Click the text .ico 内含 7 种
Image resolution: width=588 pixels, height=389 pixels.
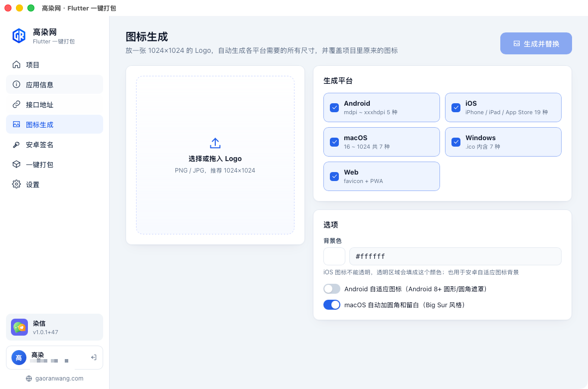(483, 147)
